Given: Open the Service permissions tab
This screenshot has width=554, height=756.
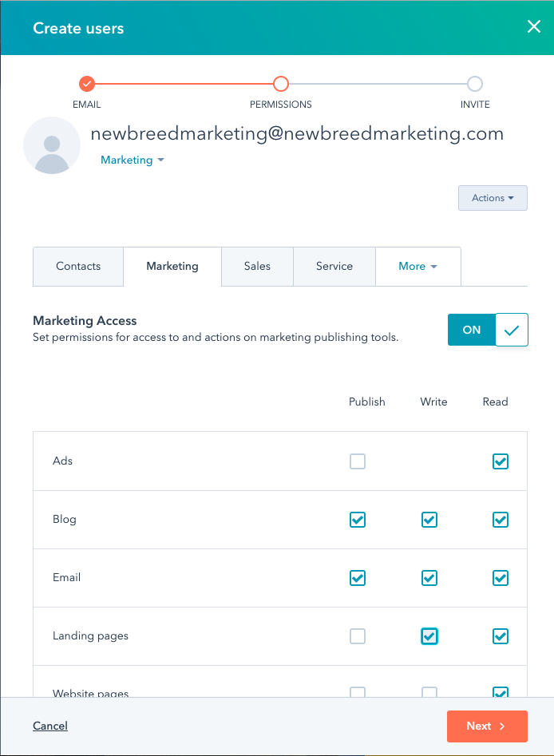Looking at the screenshot, I should pyautogui.click(x=334, y=267).
